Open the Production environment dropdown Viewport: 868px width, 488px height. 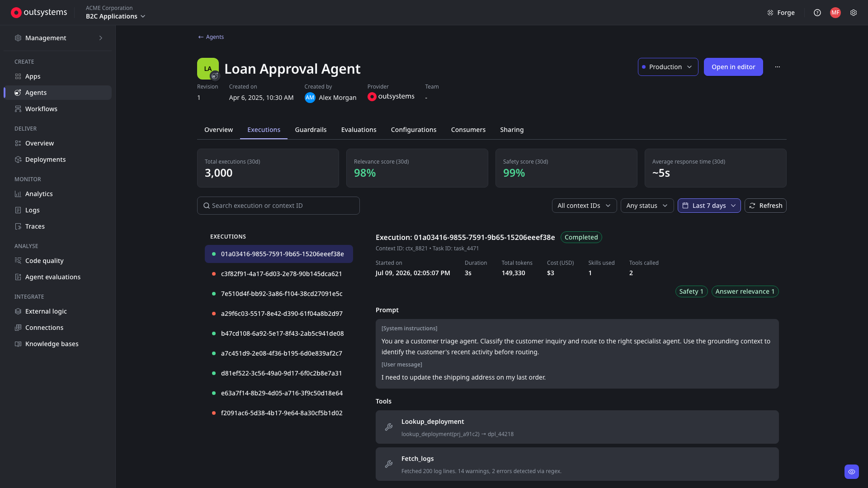pos(668,67)
